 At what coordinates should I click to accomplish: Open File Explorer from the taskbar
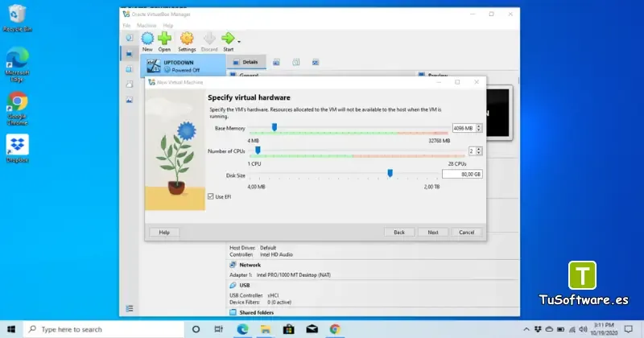266,329
